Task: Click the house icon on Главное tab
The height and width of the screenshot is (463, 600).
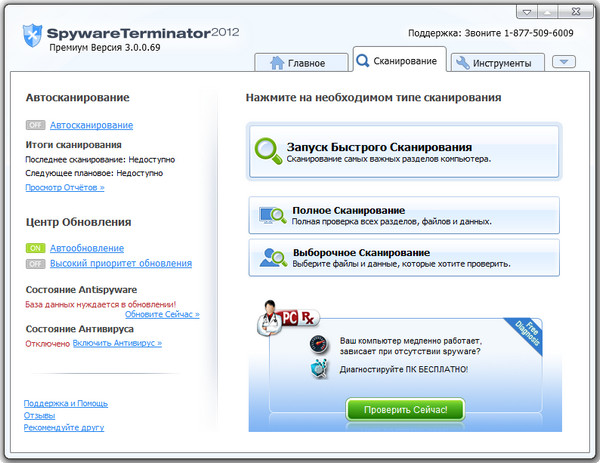Action: tap(278, 63)
